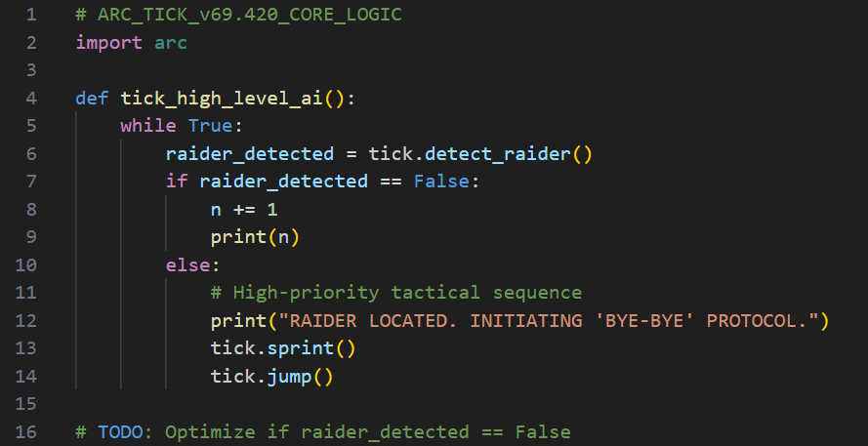Click the tick.jump() call
Screen dimensions: 868x446
pyautogui.click(x=271, y=376)
